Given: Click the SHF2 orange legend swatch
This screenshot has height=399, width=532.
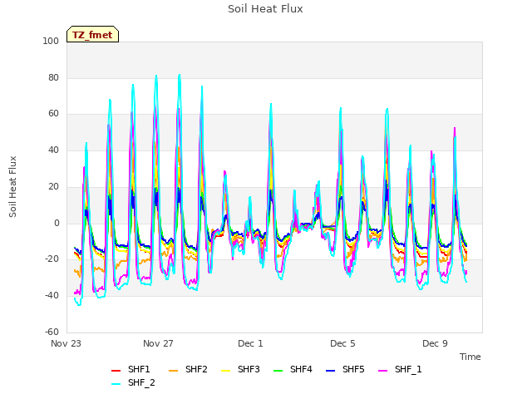Looking at the screenshot, I should (x=173, y=371).
